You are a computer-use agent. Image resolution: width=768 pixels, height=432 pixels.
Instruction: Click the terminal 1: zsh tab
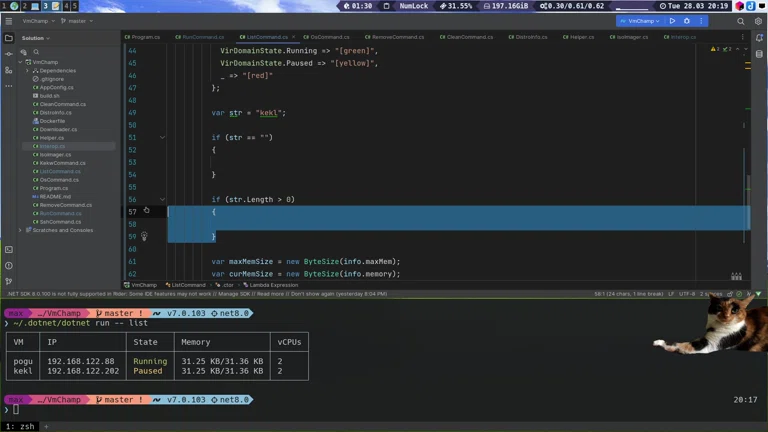click(20, 426)
